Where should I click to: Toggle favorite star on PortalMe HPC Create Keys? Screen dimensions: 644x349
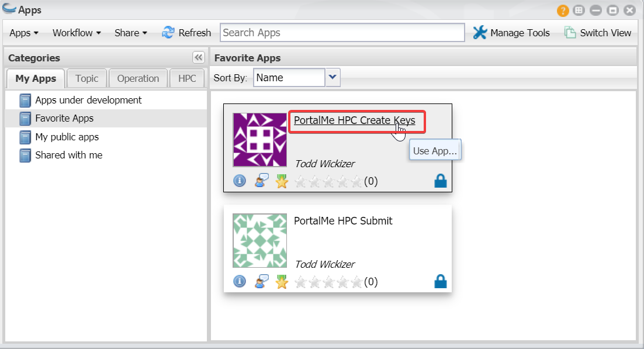[x=282, y=181]
